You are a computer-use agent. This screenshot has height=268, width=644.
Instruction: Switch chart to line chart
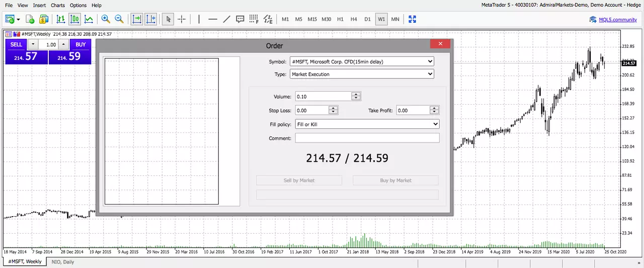89,19
